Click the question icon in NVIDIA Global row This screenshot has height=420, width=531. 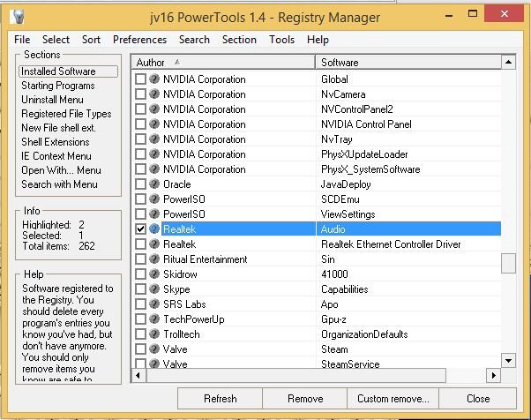point(154,79)
